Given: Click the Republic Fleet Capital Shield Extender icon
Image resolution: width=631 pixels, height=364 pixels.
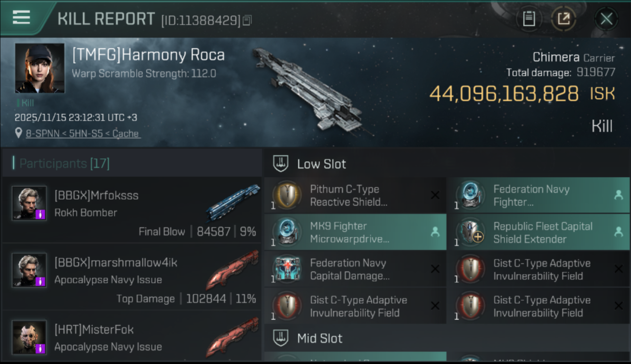Looking at the screenshot, I should click(x=470, y=232).
